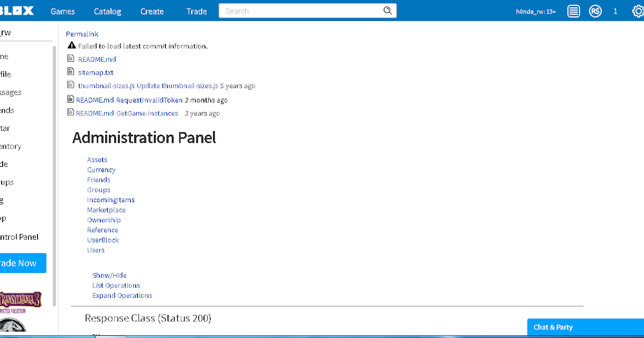Image resolution: width=644 pixels, height=338 pixels.
Task: Open the notifications feed icon
Action: click(574, 11)
